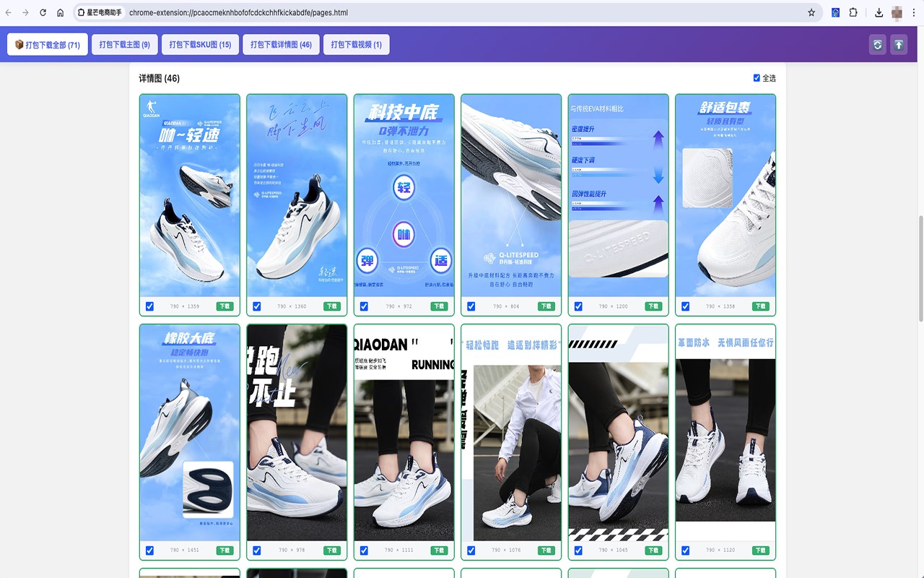
Task: Click the back-to-top arrow icon
Action: point(898,45)
